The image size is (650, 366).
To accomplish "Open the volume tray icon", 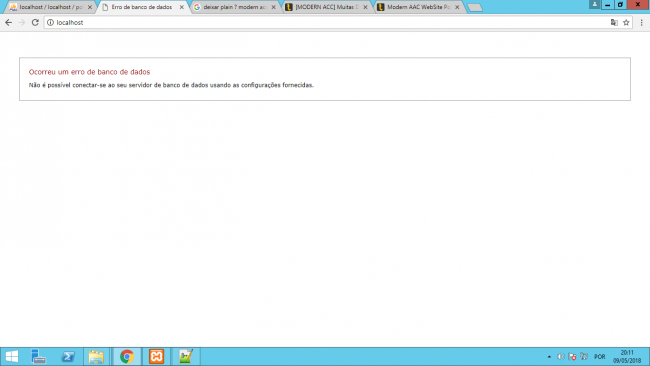I will pyautogui.click(x=561, y=356).
